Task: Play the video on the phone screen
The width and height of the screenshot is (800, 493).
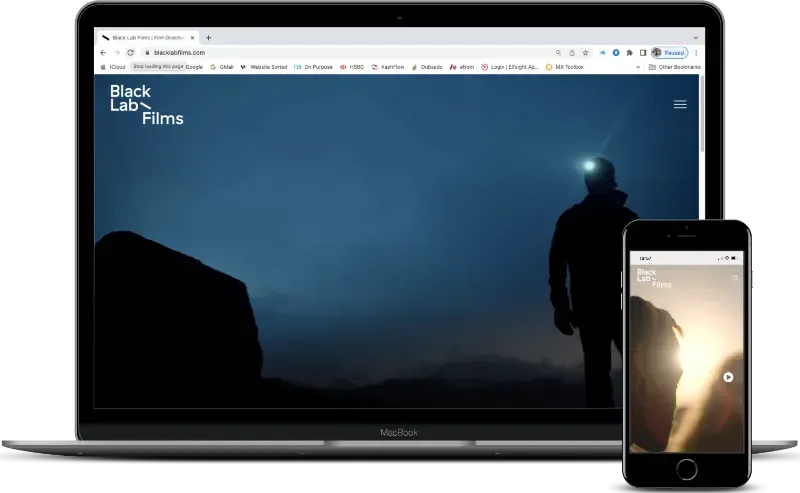Action: pos(728,377)
